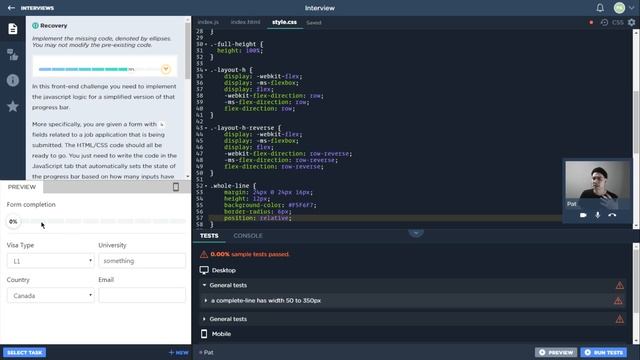
Task: Click warning icon on complete-line test
Action: (x=618, y=301)
